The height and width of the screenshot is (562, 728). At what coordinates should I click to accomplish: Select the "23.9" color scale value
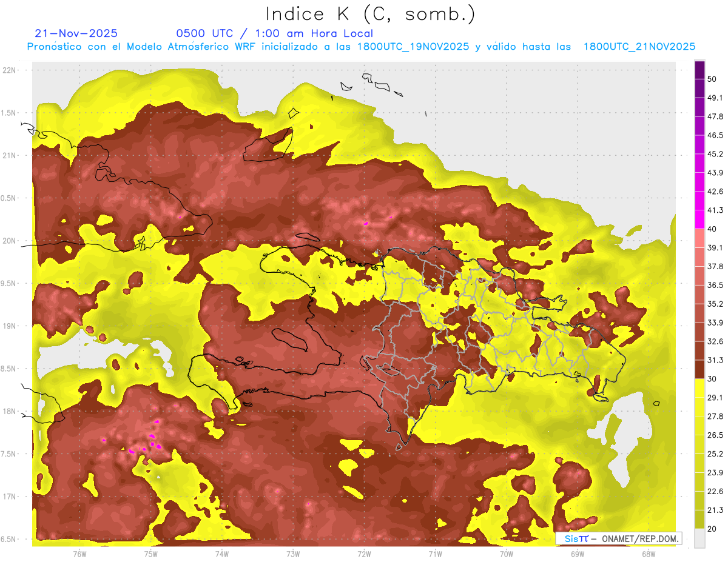[715, 472]
